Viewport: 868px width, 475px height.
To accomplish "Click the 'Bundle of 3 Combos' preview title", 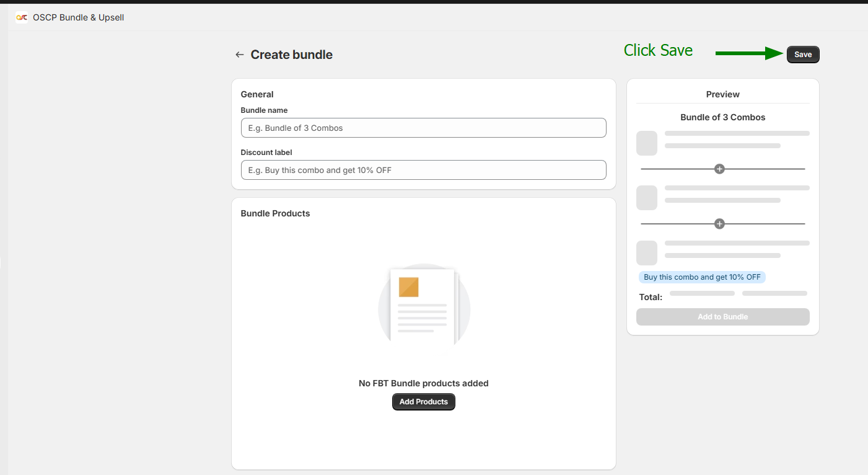I will click(722, 117).
